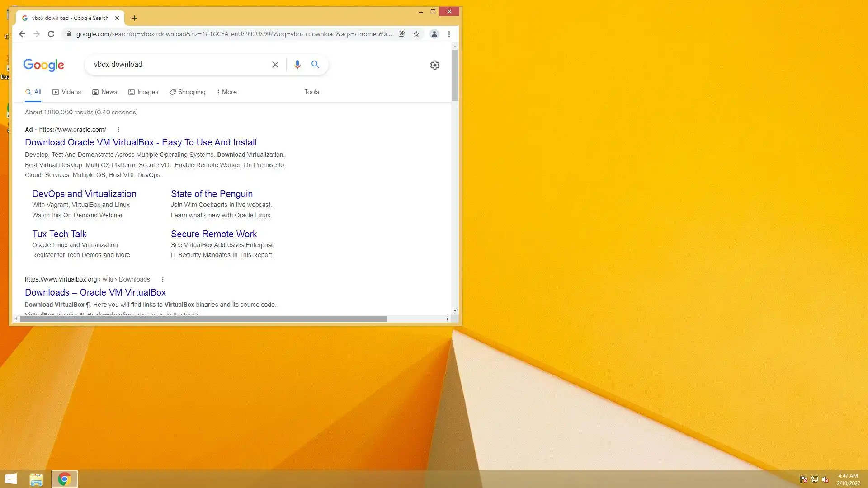Open options menu beside virtualbox.org result

163,279
